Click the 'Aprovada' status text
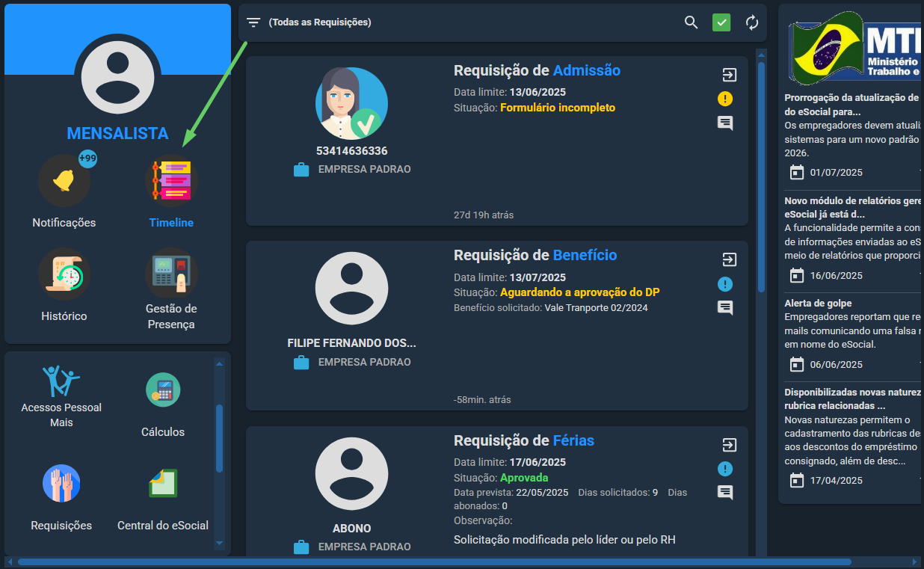Screen dimensions: 924x569 click(x=524, y=478)
